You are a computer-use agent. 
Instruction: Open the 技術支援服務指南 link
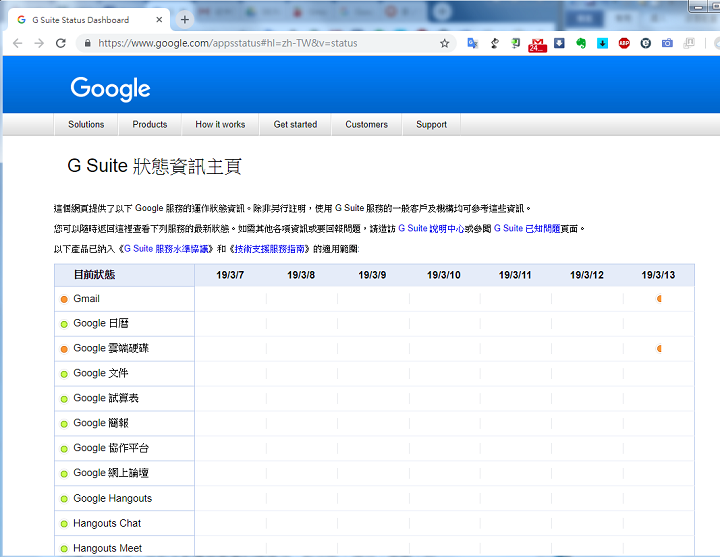click(x=270, y=249)
